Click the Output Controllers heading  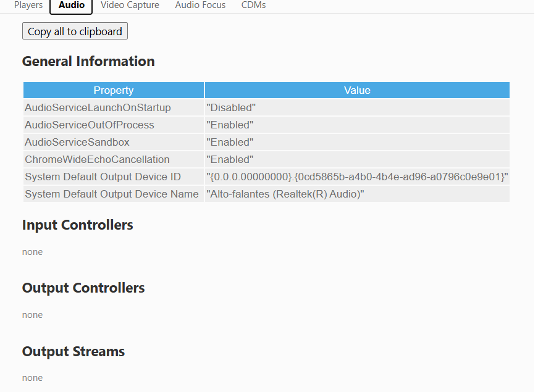[x=83, y=288]
